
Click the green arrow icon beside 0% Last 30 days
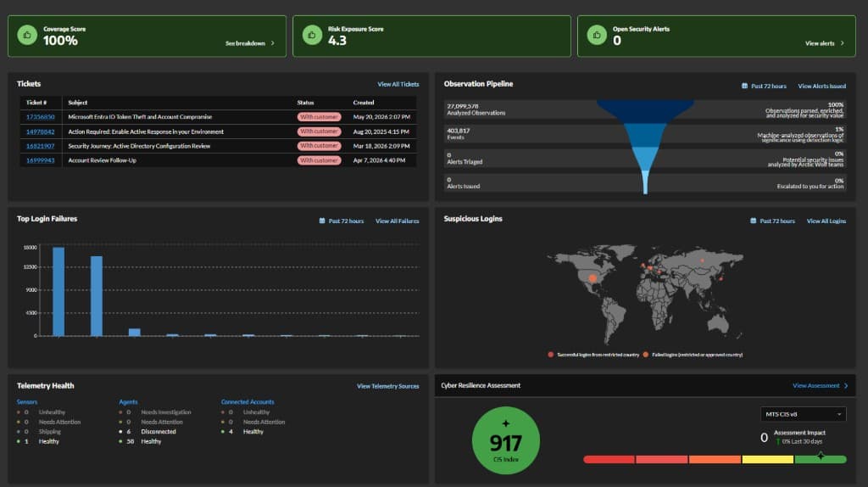click(778, 441)
